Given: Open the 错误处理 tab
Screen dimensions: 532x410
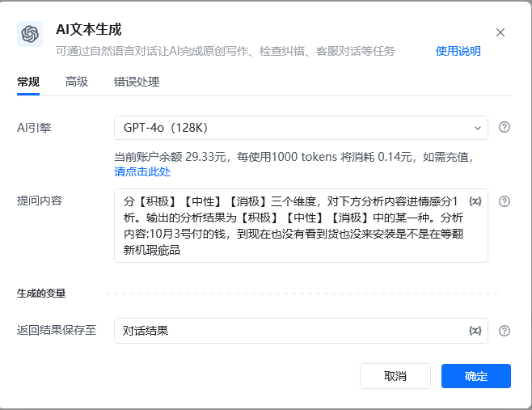Looking at the screenshot, I should coord(137,82).
